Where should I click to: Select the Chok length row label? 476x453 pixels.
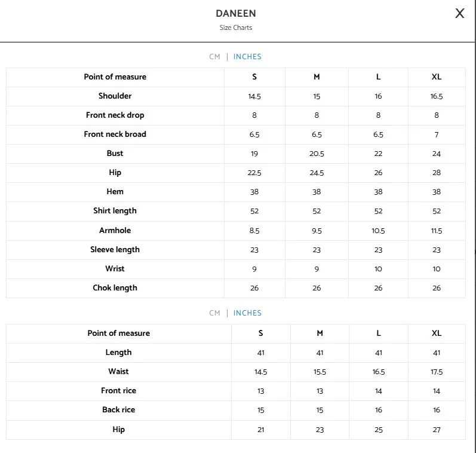tap(115, 288)
